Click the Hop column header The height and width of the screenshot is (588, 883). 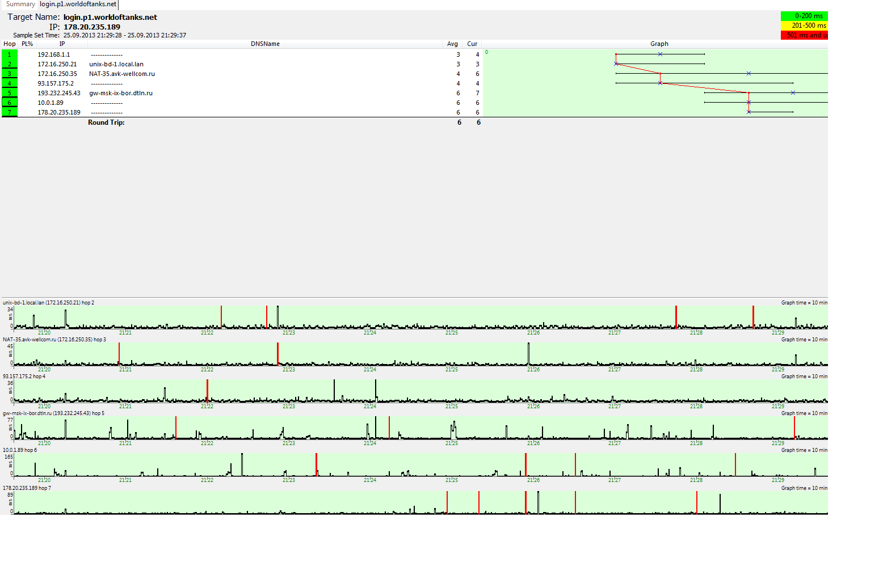[10, 44]
